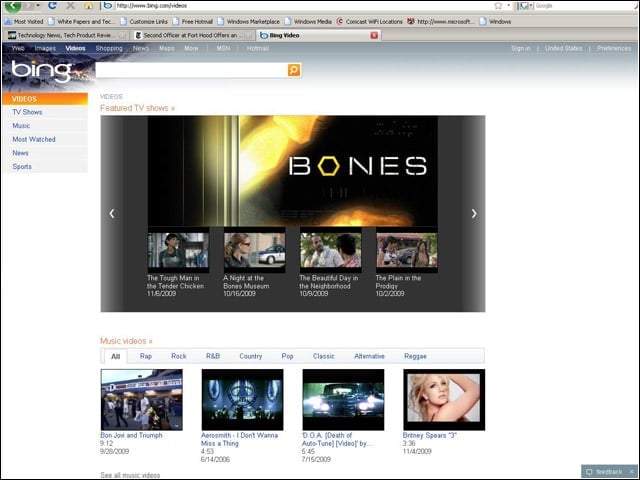The width and height of the screenshot is (640, 480).
Task: Play The Plain in the Prodigy
Action: point(407,250)
